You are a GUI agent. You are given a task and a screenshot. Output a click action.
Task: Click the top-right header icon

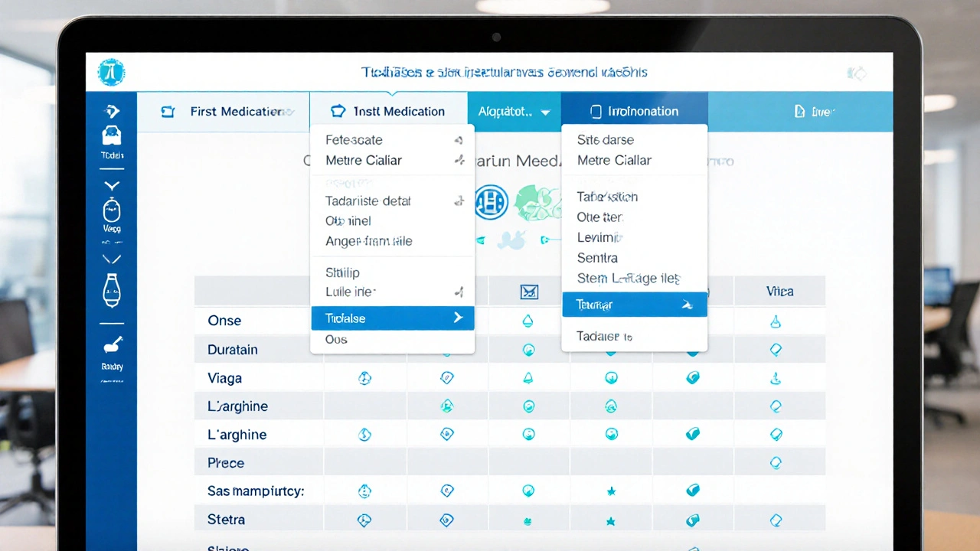(856, 73)
